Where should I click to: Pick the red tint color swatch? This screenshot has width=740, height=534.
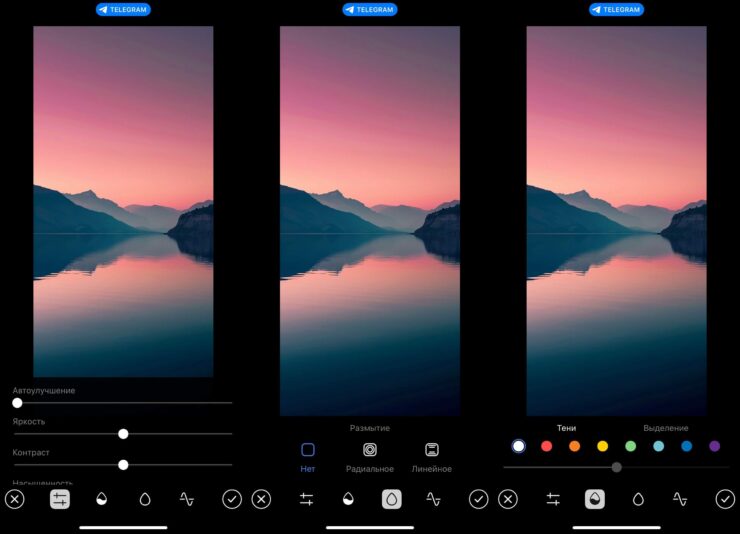pyautogui.click(x=546, y=446)
